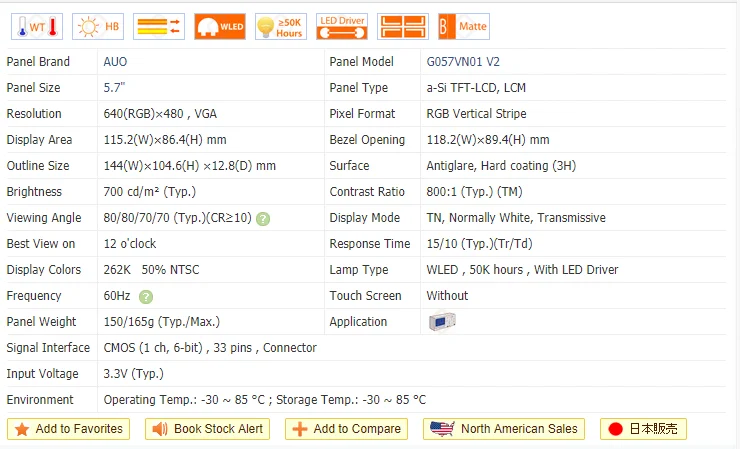Click the 5.7" panel size value
Screen dimensions: 740x449
114,88
